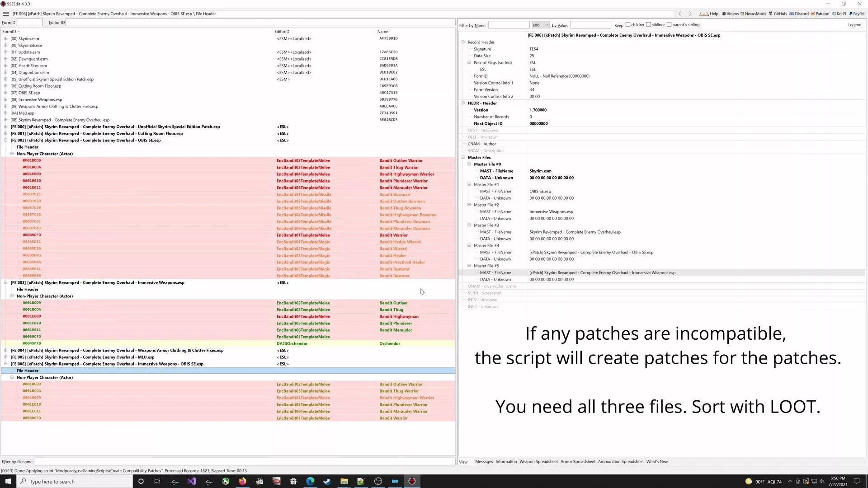
Task: Open the Discord link
Action: (799, 14)
